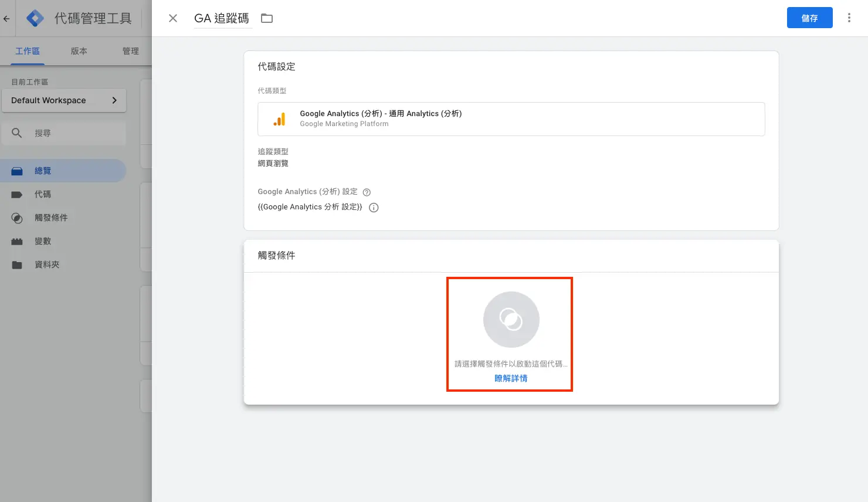Open the three-dot more options menu
868x502 pixels.
pyautogui.click(x=849, y=18)
